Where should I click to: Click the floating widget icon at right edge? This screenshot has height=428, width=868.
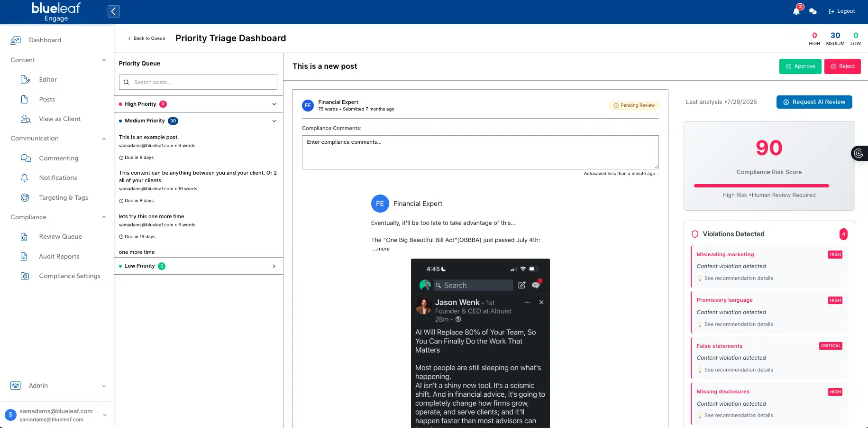click(859, 153)
